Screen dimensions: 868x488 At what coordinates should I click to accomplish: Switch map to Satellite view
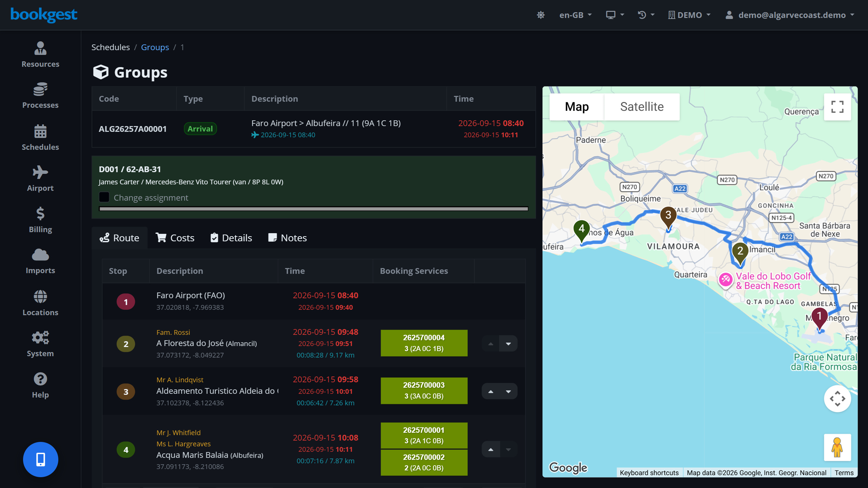(x=642, y=107)
